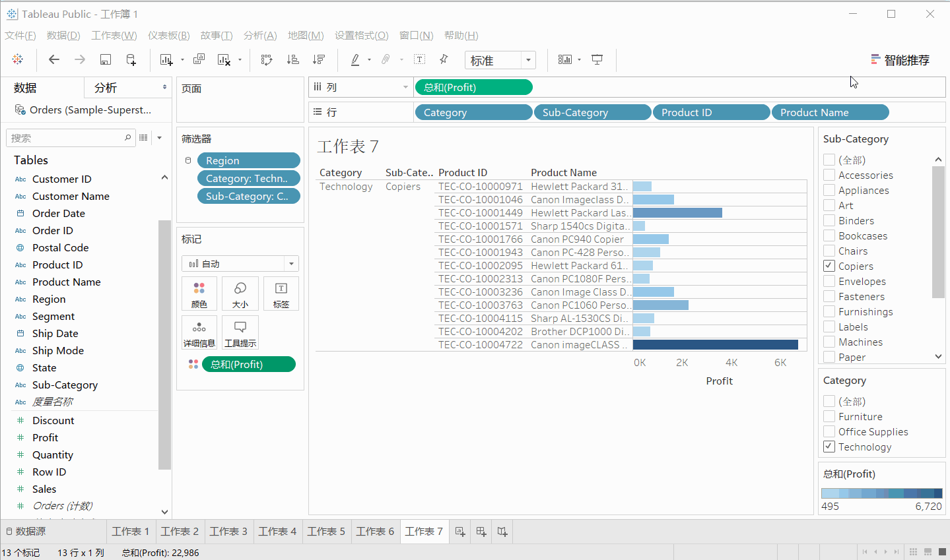
Task: Open the mark type dropdown showing 自动
Action: coord(290,263)
